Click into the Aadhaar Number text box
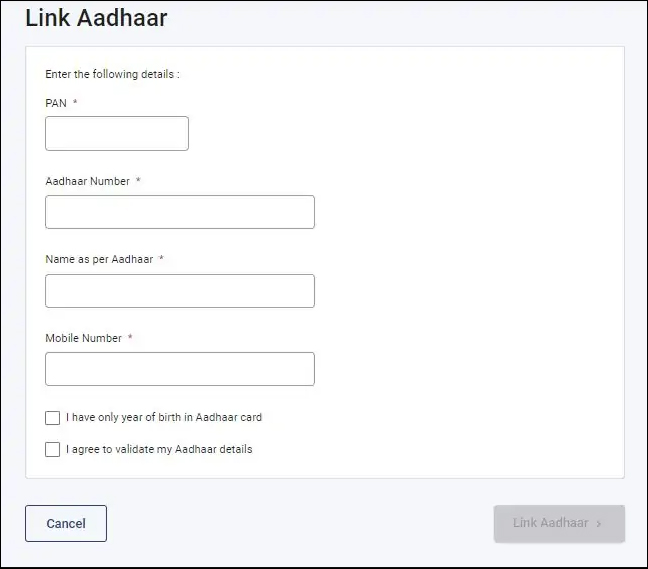The image size is (648, 569). pos(180,212)
